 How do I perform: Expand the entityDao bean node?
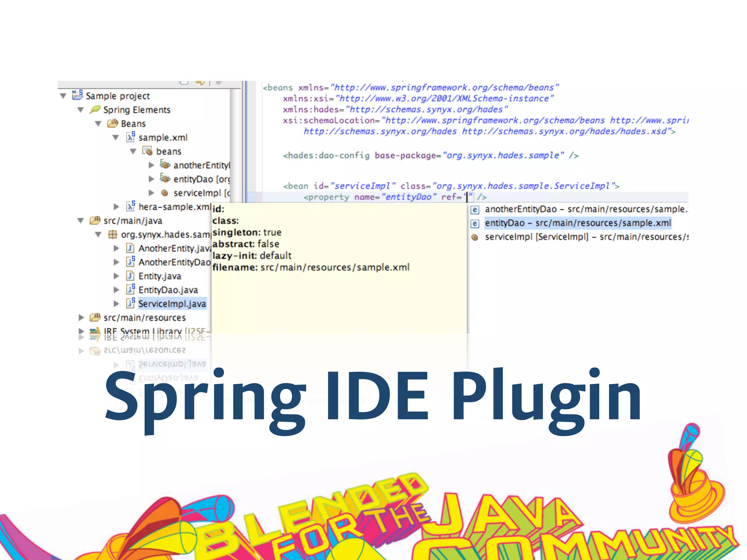click(151, 179)
